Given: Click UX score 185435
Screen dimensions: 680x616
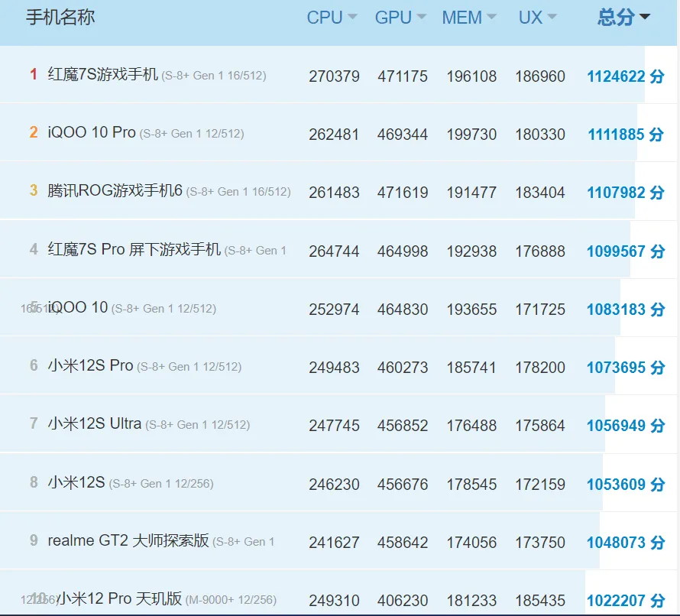Looking at the screenshot, I should pos(540,601).
